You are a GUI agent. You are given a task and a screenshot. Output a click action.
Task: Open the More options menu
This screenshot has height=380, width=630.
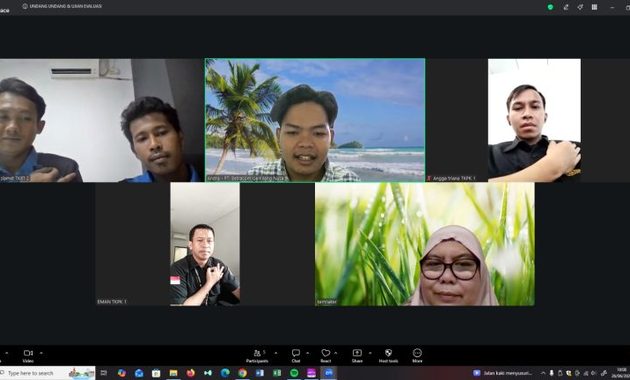click(x=417, y=355)
